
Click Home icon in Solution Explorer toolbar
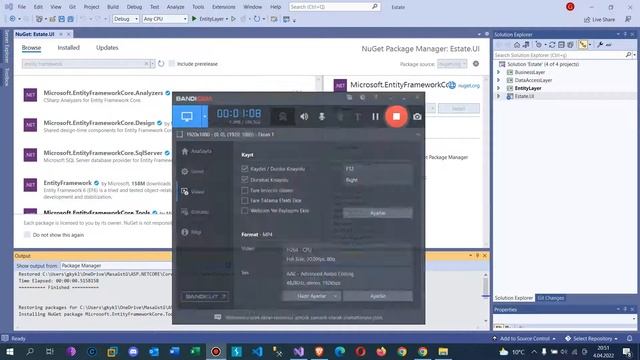[x=517, y=45]
